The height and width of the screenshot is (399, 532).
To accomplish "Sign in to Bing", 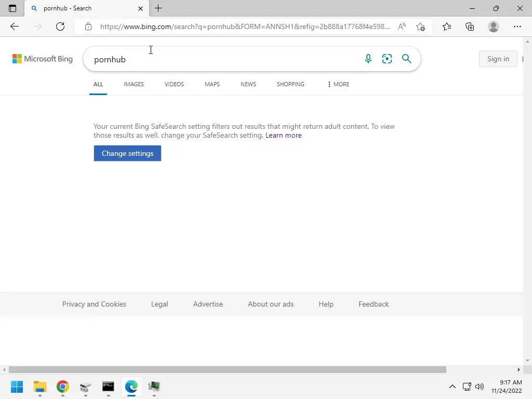I will 498,59.
